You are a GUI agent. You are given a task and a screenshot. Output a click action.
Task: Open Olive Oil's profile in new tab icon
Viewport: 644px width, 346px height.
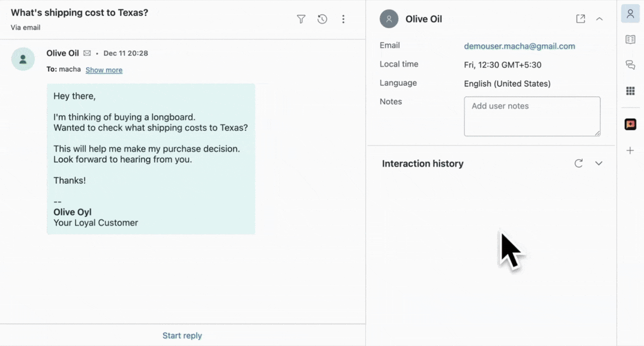coord(581,19)
